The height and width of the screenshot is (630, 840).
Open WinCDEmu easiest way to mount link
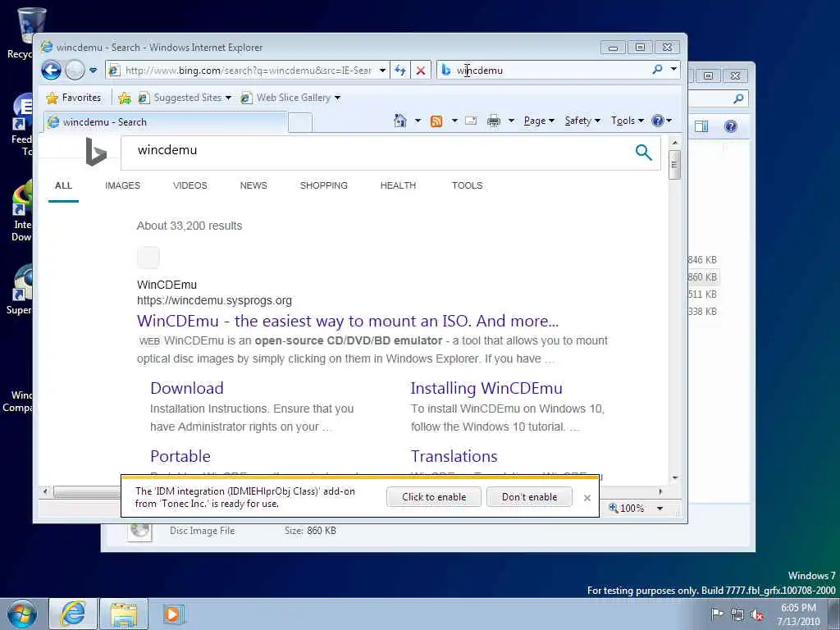[x=348, y=321]
